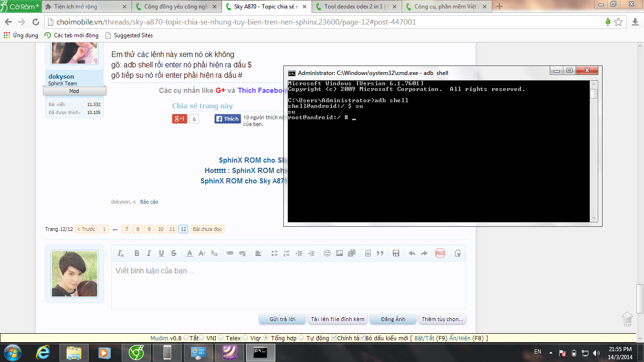The width and height of the screenshot is (644, 362).
Task: Toggle Underline formatting in reply editor
Action: point(161,253)
